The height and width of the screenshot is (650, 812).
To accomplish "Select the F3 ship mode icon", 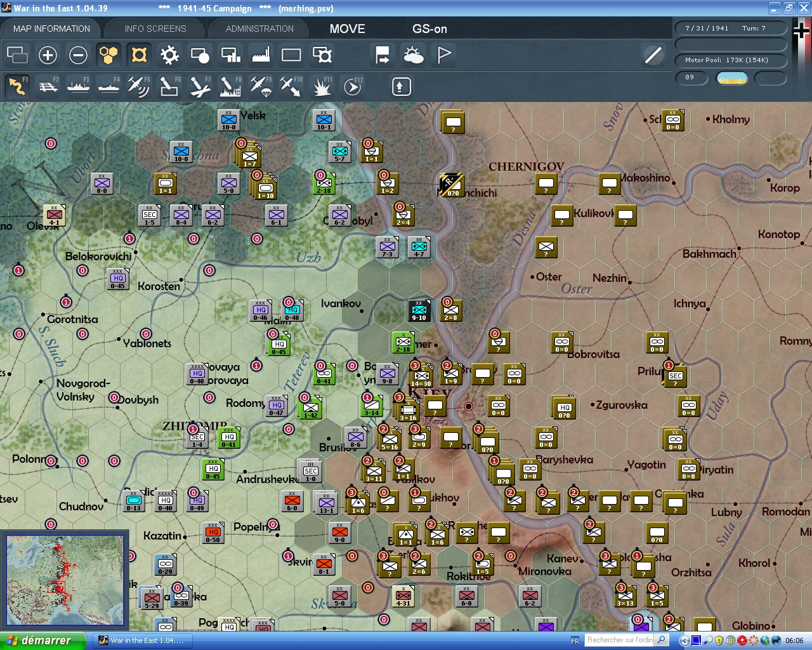I will 79,86.
